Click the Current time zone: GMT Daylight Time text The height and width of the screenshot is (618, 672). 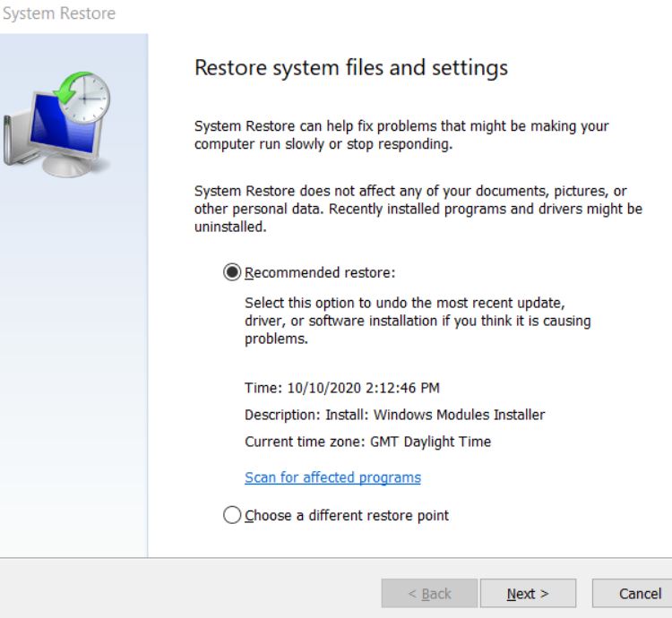(x=367, y=442)
